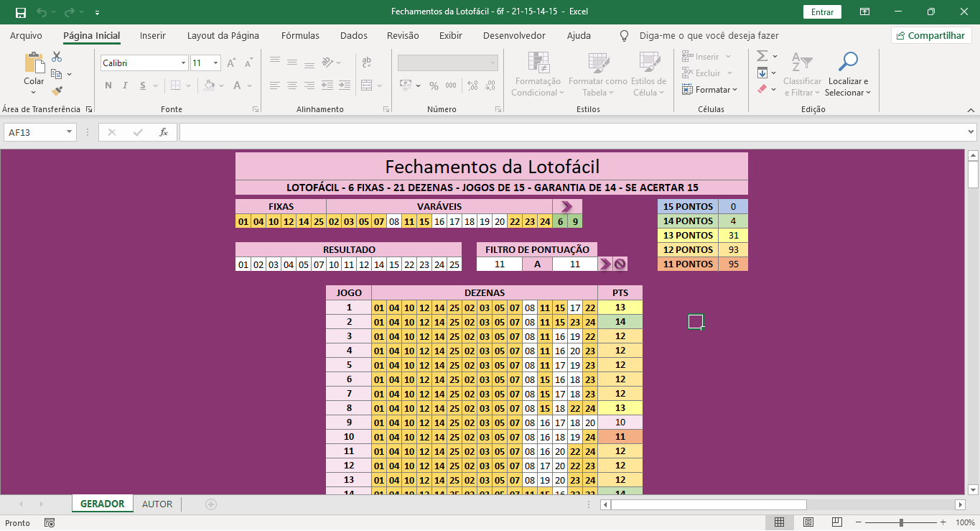The width and height of the screenshot is (980, 531).
Task: Click the vertical scrollbar down arrow
Action: (x=974, y=490)
